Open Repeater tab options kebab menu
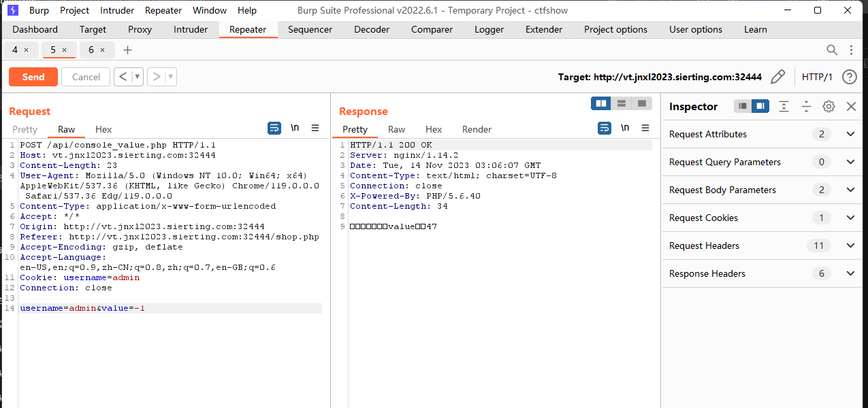The width and height of the screenshot is (868, 408). pyautogui.click(x=851, y=50)
